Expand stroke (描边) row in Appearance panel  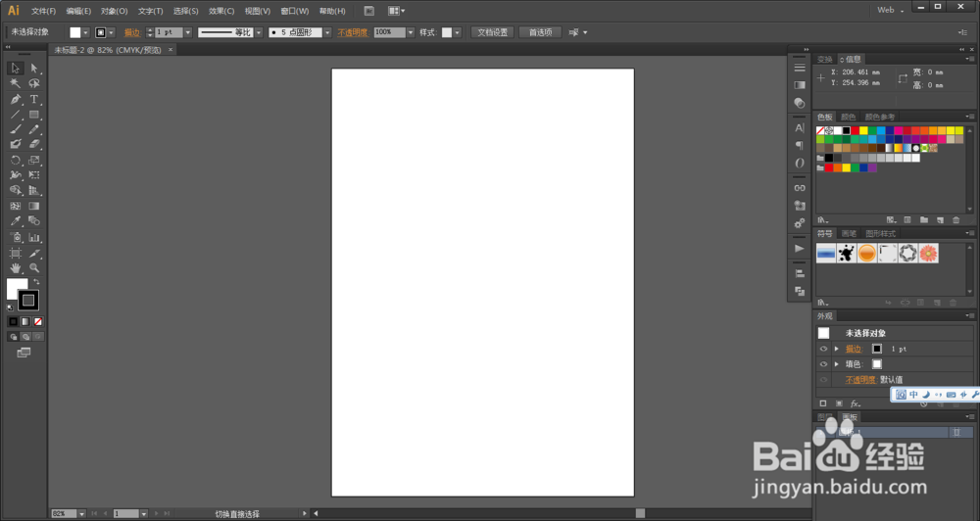836,349
